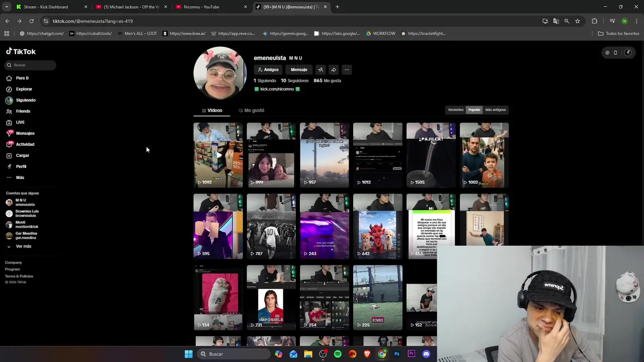644x362 pixels.
Task: Open video thumbnail with 787 views
Action: click(x=271, y=227)
